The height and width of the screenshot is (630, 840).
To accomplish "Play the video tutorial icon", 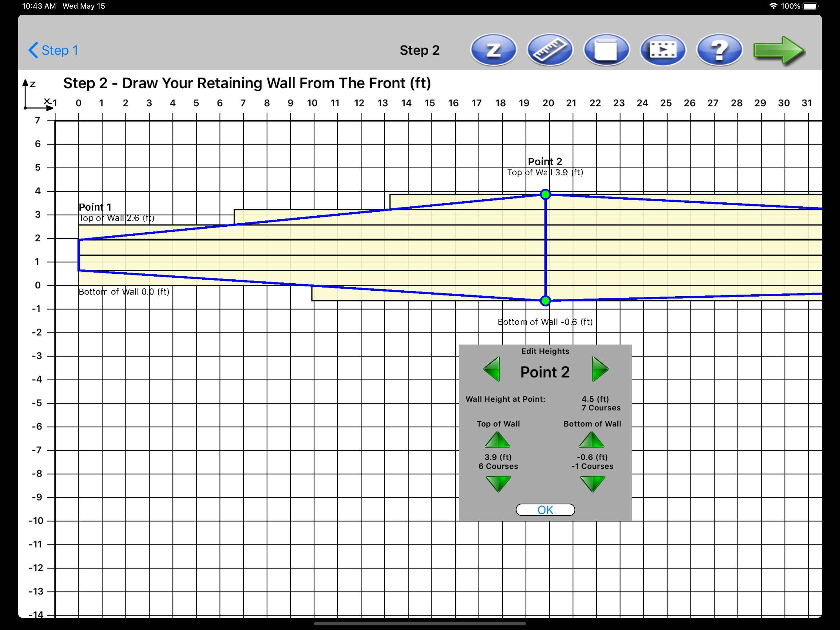I will [x=663, y=50].
